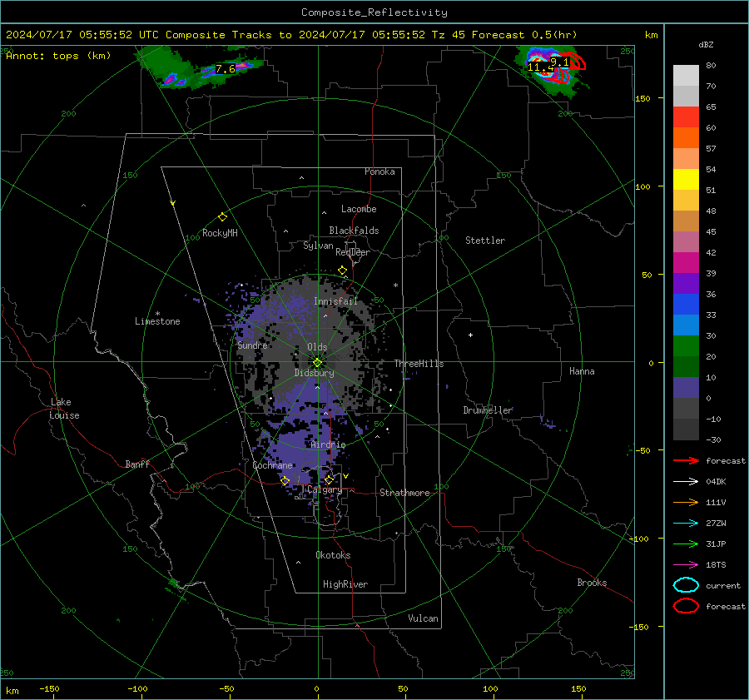Click the 11.4 storm top annotation
The image size is (749, 700).
point(540,67)
